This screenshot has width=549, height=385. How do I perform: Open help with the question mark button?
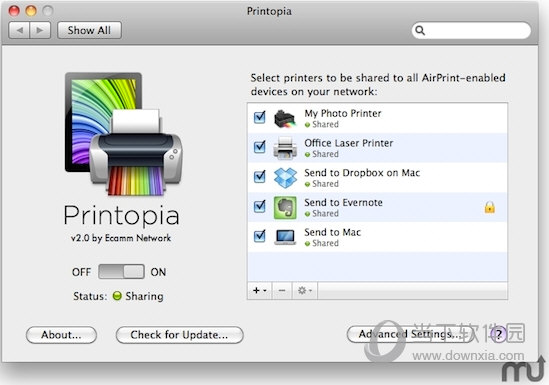pyautogui.click(x=499, y=334)
